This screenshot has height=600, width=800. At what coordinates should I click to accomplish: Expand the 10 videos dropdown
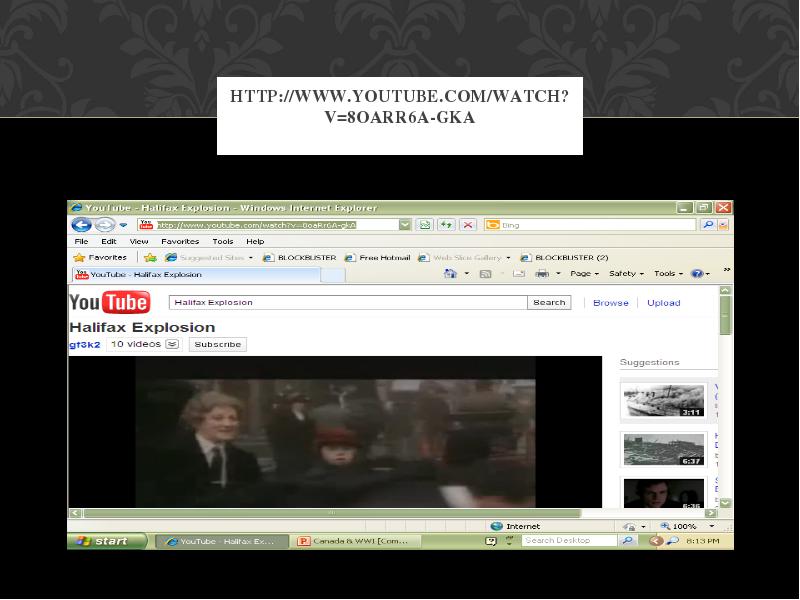(x=172, y=344)
